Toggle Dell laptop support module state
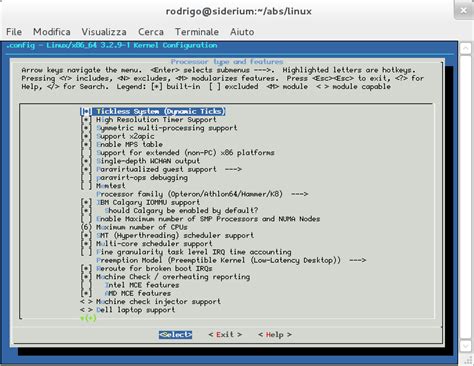The image size is (474, 366). pos(86,310)
